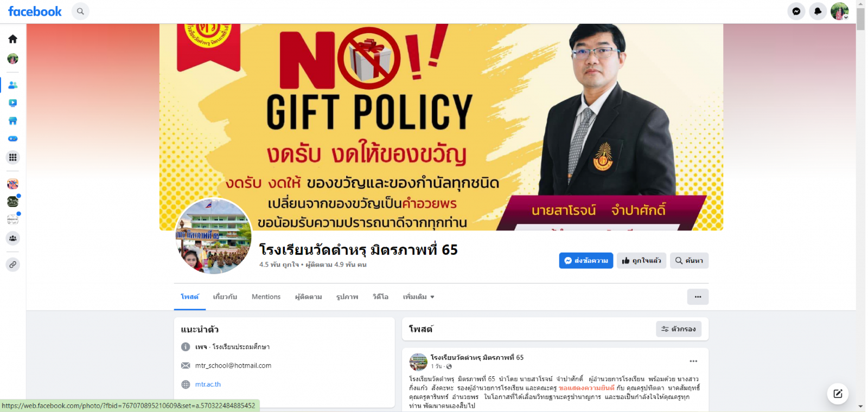Go to the Home icon in left sidebar
The image size is (868, 412).
pyautogui.click(x=13, y=39)
